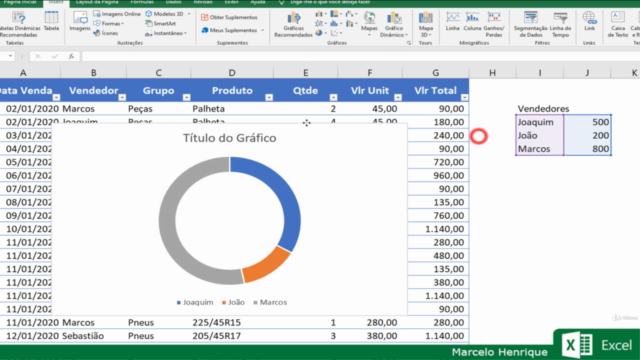Screen dimensions: 640x360
Task: Open the Vlr Total filter dropdown
Action: point(464,97)
